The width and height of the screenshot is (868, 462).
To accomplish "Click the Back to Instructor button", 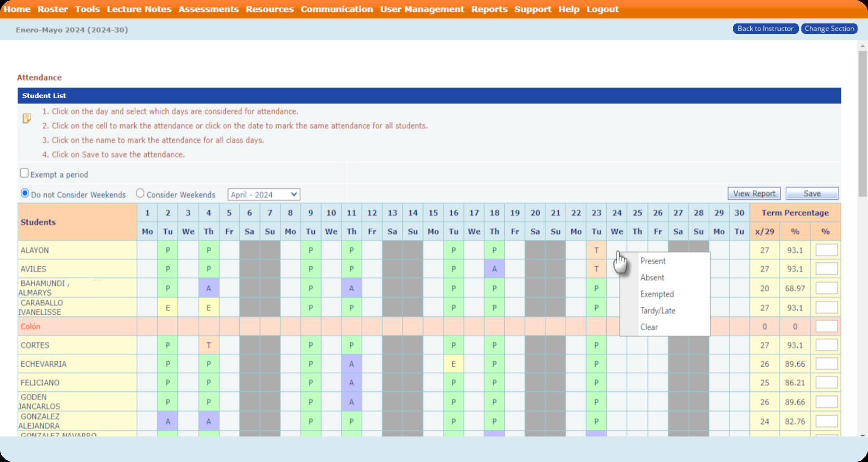I will pyautogui.click(x=765, y=29).
